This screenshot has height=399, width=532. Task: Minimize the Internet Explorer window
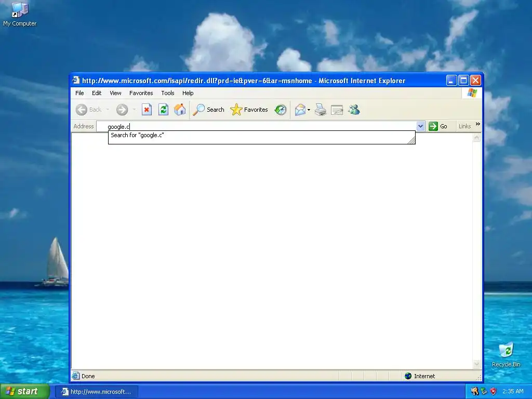pyautogui.click(x=451, y=81)
